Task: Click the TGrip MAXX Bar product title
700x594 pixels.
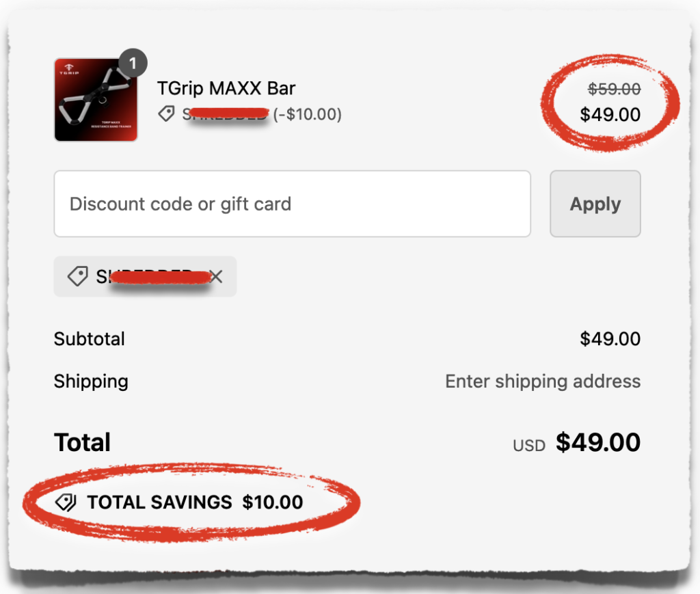Action: (226, 88)
